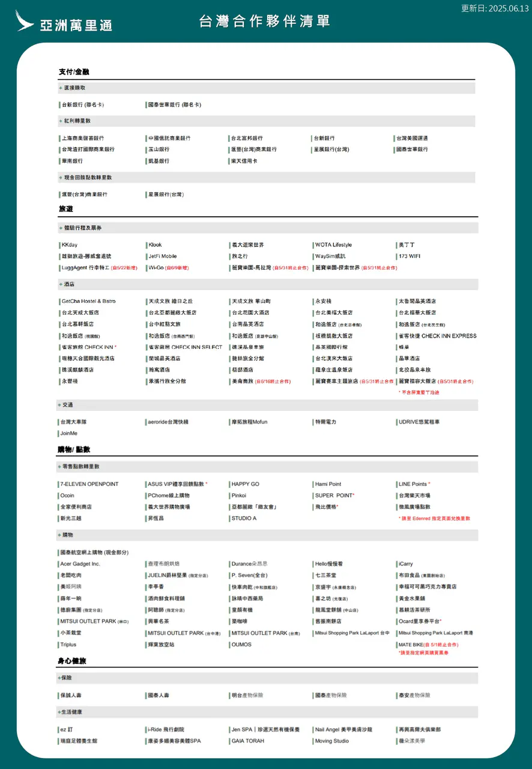The height and width of the screenshot is (769, 532).
Task: Click the 亞洲萬里通 brand name
Action: click(x=76, y=25)
